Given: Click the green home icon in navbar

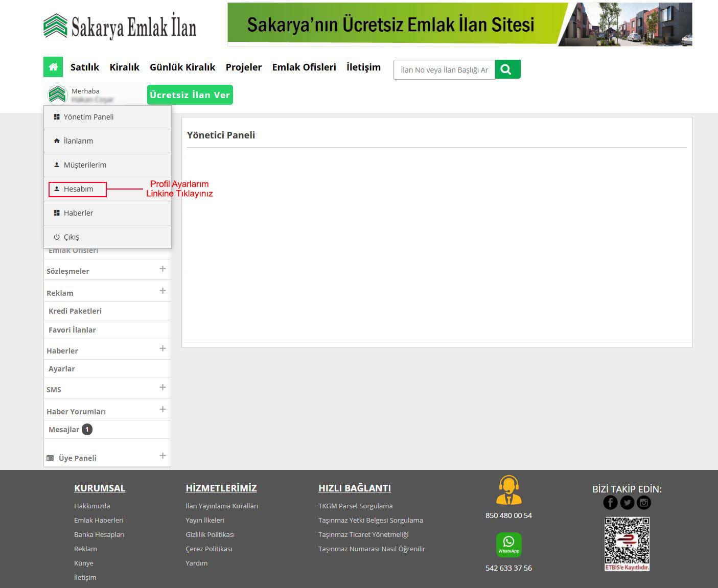Looking at the screenshot, I should click(x=53, y=66).
